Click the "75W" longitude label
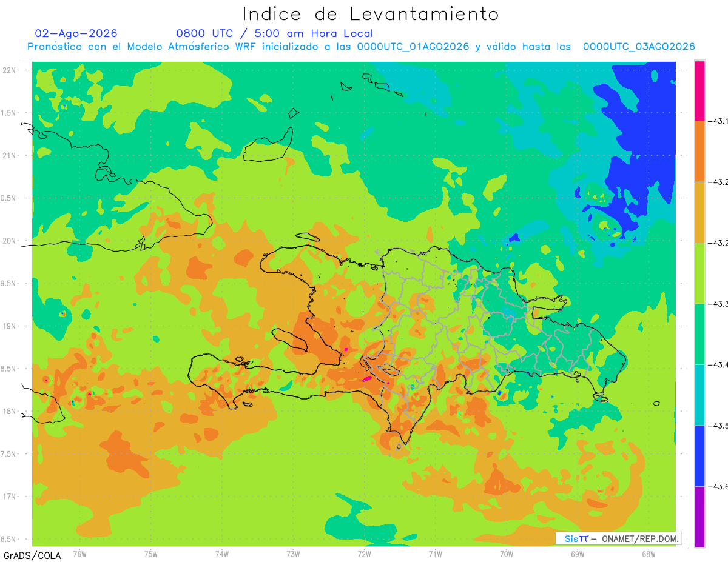 tap(151, 554)
